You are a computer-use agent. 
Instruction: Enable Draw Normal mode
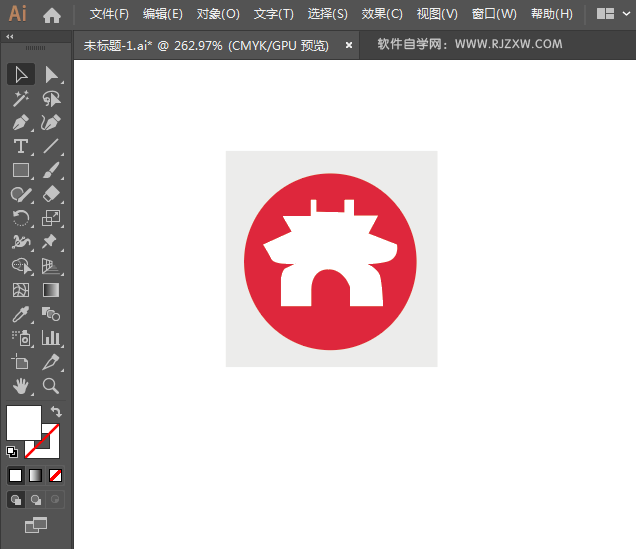click(16, 500)
